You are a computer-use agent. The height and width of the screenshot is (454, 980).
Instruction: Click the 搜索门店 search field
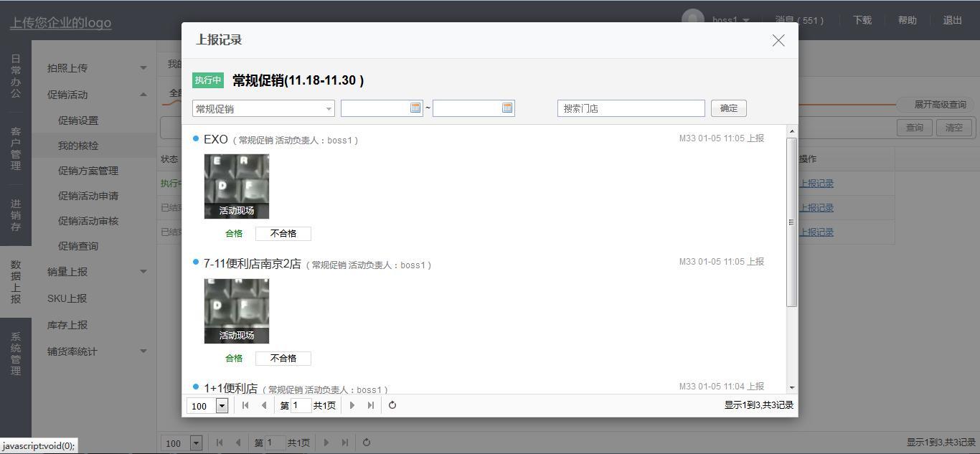click(631, 108)
